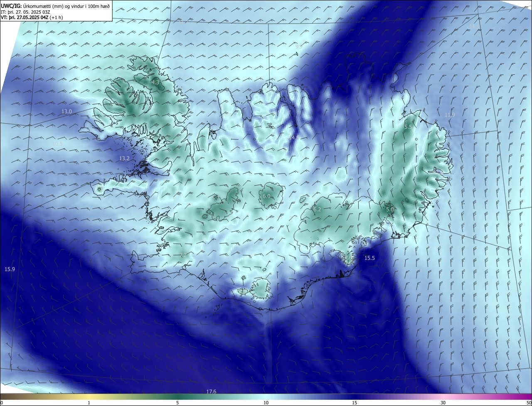Click the 5.5 value label
Image resolution: width=532 pixels, height=406 pixels.
pyautogui.click(x=408, y=127)
